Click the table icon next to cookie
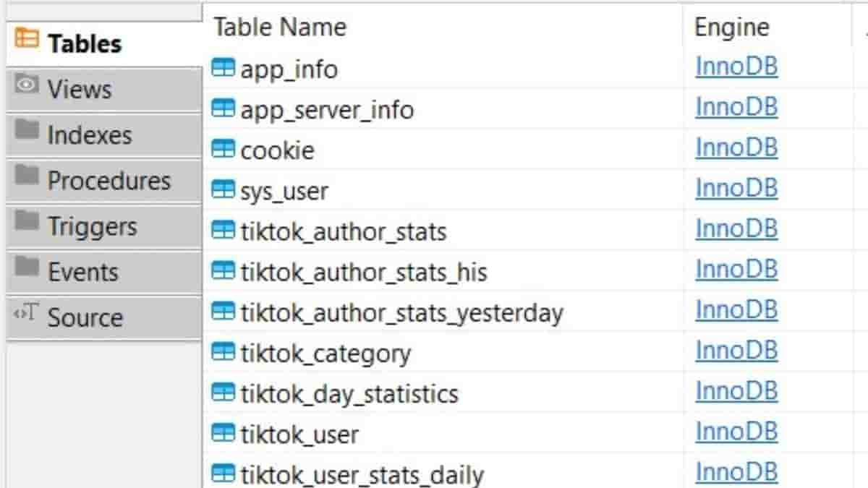Screen dimensions: 868x488 point(223,150)
